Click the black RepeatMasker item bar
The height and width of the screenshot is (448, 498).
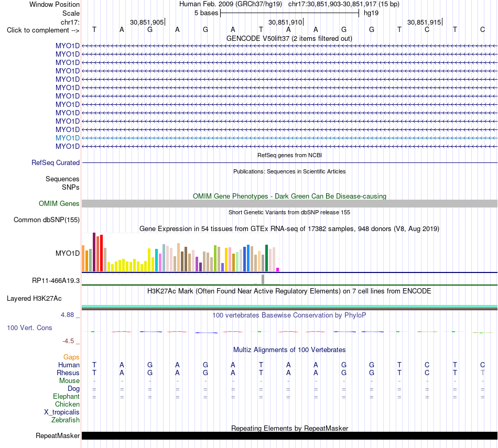(289, 435)
